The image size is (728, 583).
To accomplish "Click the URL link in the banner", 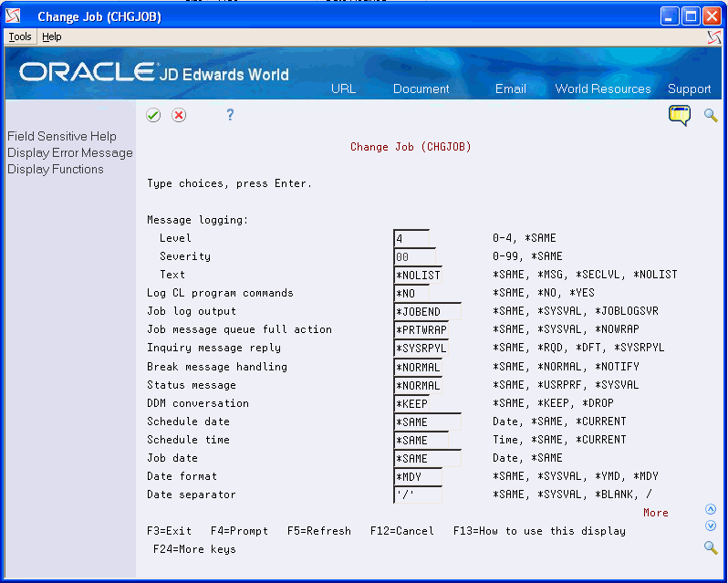I will tap(344, 88).
